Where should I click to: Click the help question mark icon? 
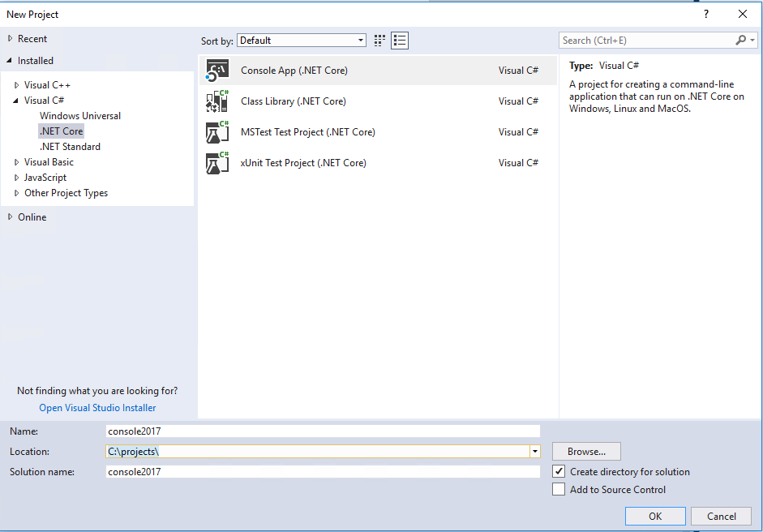pos(705,14)
